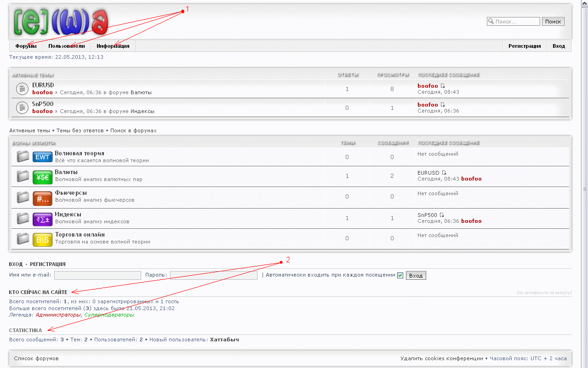This screenshot has height=368, width=588.
Task: Click the Регистрация tab in header
Action: click(x=525, y=46)
